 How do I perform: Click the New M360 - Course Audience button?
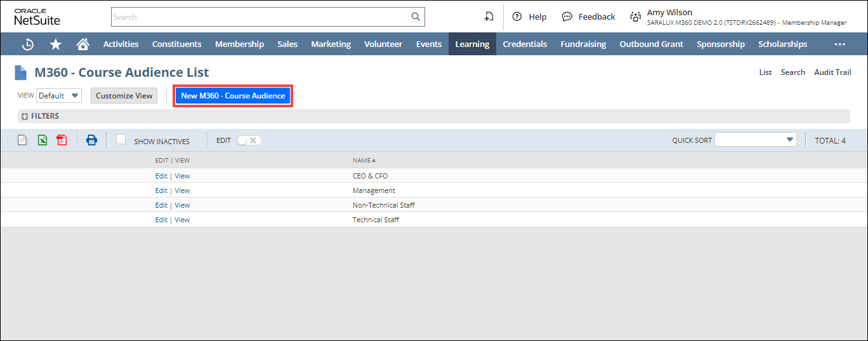click(x=233, y=96)
